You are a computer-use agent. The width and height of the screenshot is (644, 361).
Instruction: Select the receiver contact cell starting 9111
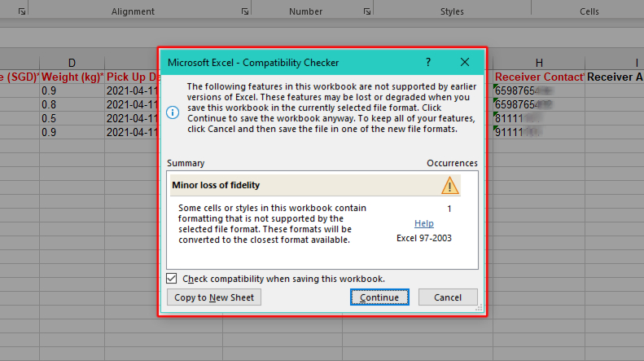tap(539, 132)
